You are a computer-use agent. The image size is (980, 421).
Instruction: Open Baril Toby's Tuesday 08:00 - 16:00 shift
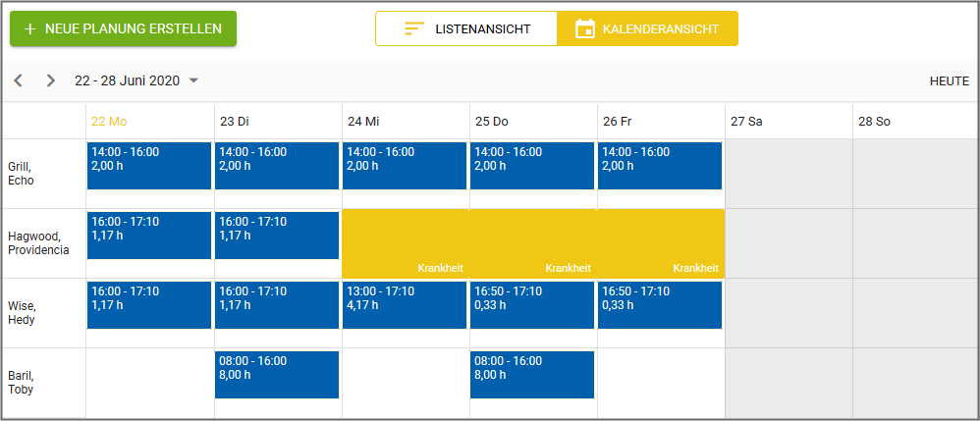(x=277, y=375)
